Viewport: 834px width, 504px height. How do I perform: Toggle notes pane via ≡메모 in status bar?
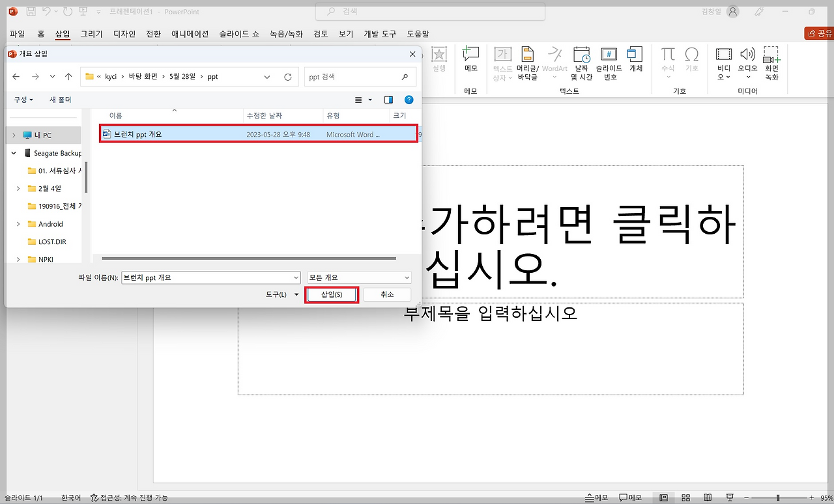pyautogui.click(x=597, y=497)
